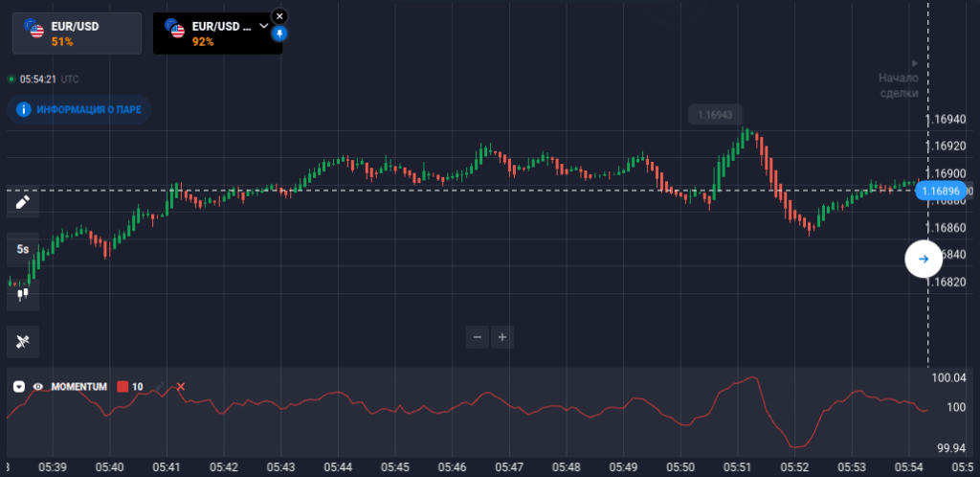Edit Momentum indicator settings pencil
This screenshot has height=477, width=980.
160,387
